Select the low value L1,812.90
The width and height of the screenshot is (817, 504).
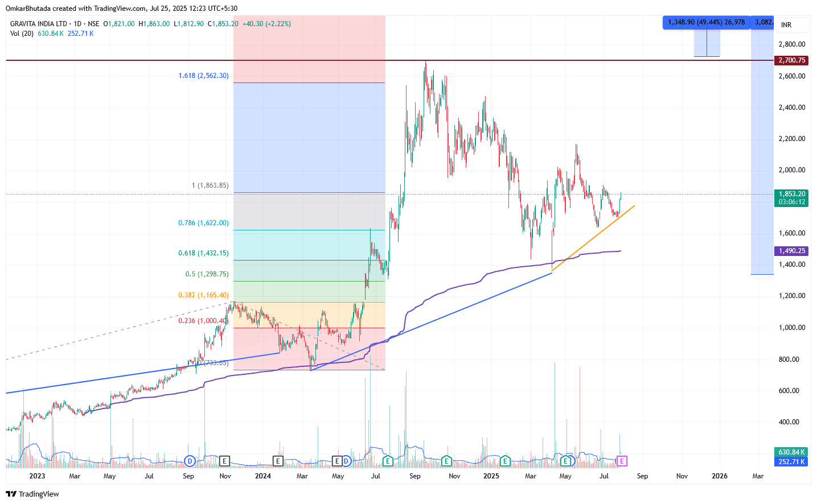(x=188, y=24)
